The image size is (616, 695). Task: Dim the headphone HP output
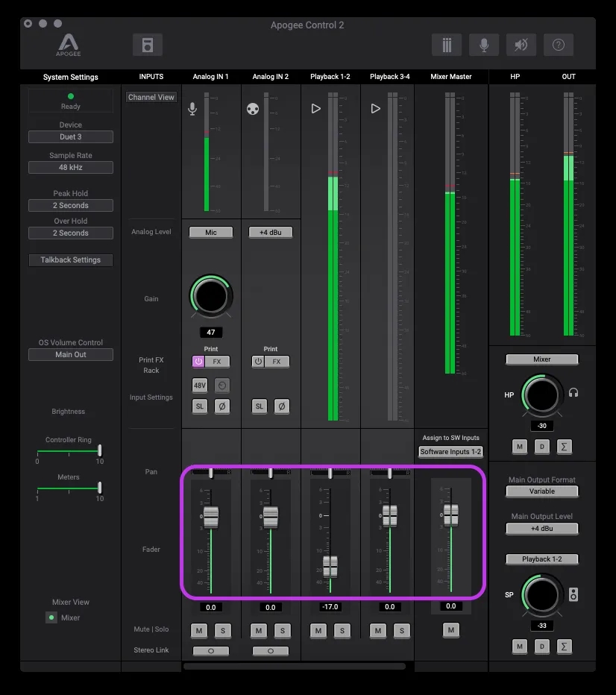tap(542, 447)
